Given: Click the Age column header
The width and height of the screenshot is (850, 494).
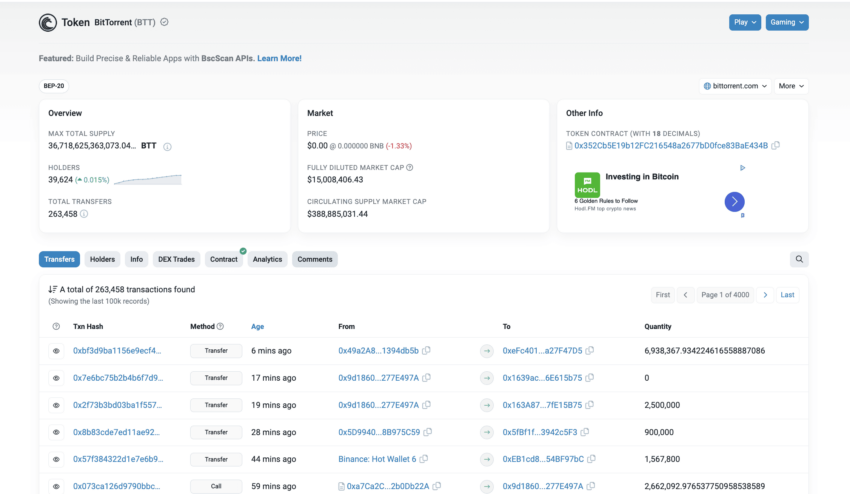Looking at the screenshot, I should click(258, 326).
